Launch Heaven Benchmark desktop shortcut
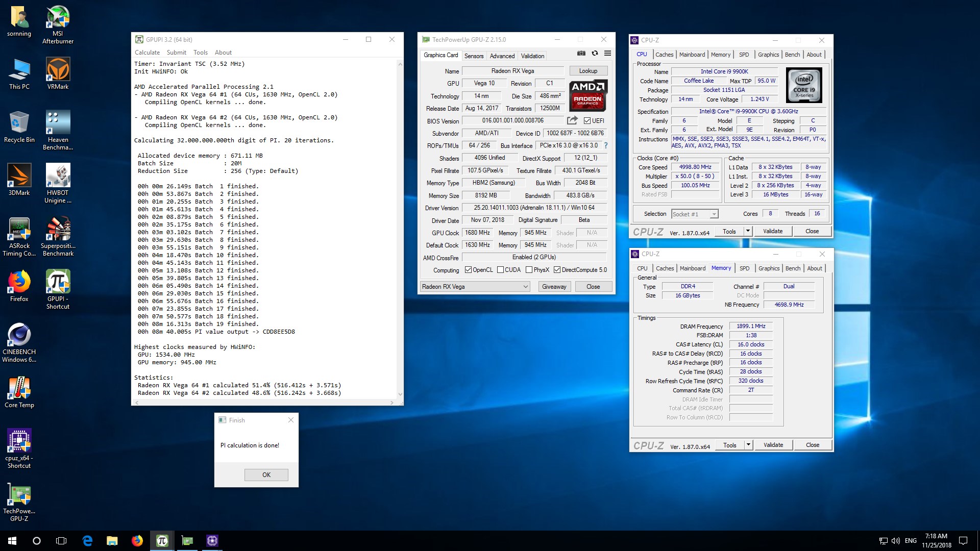980x551 pixels. click(x=58, y=131)
